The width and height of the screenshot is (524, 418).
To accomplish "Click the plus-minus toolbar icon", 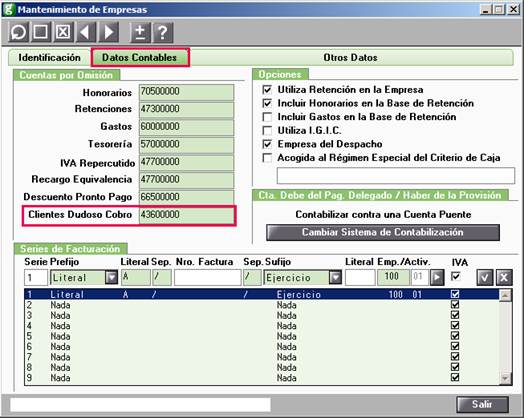I will [140, 32].
